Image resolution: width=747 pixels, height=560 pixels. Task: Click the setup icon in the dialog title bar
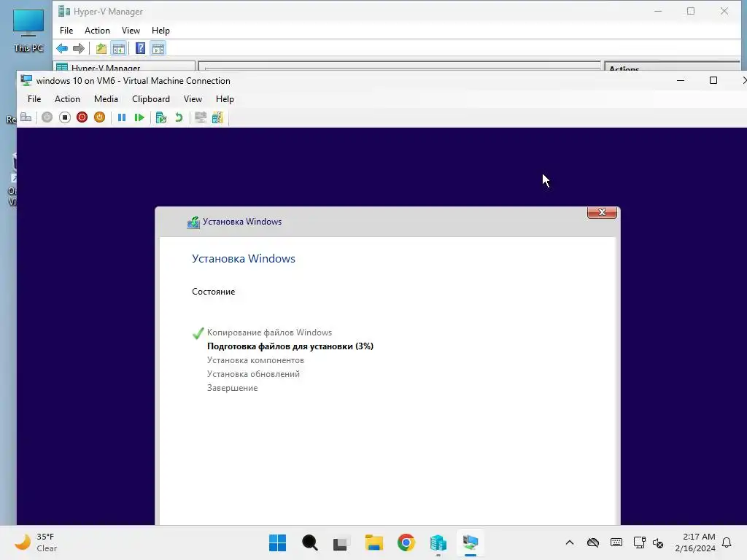[193, 222]
